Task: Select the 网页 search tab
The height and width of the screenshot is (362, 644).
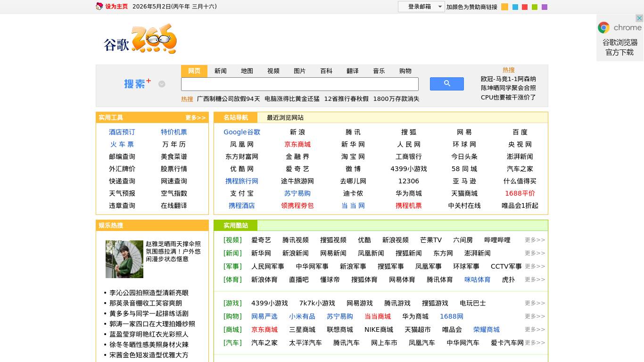Action: [x=194, y=71]
